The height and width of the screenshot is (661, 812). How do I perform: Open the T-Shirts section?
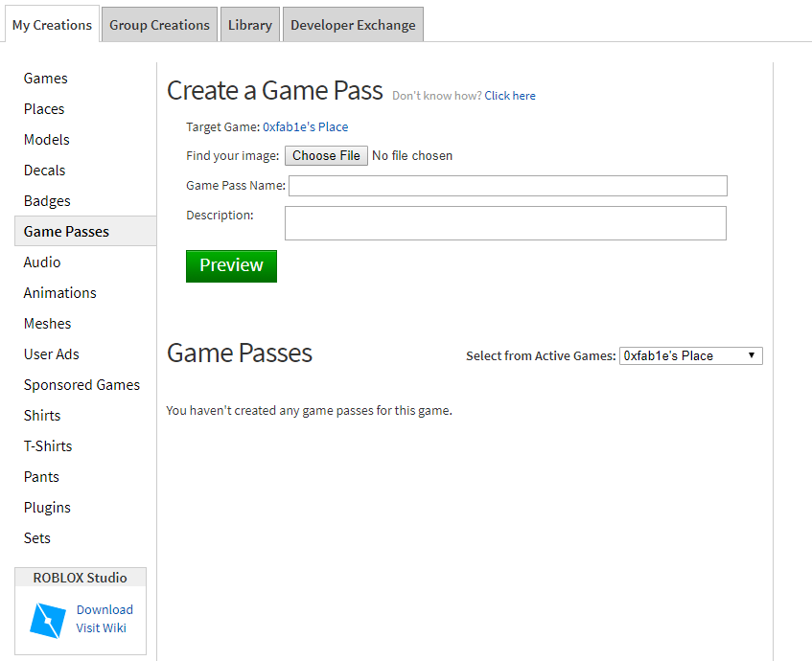(x=48, y=445)
